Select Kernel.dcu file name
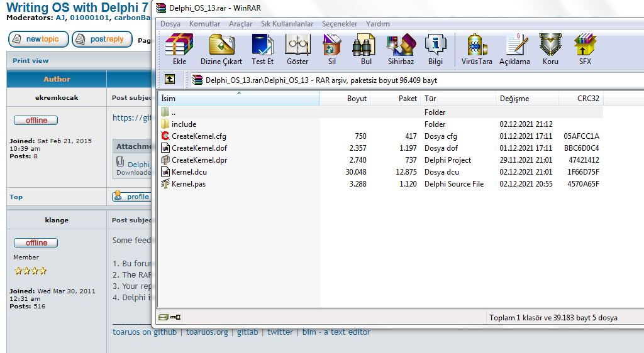 (x=189, y=171)
